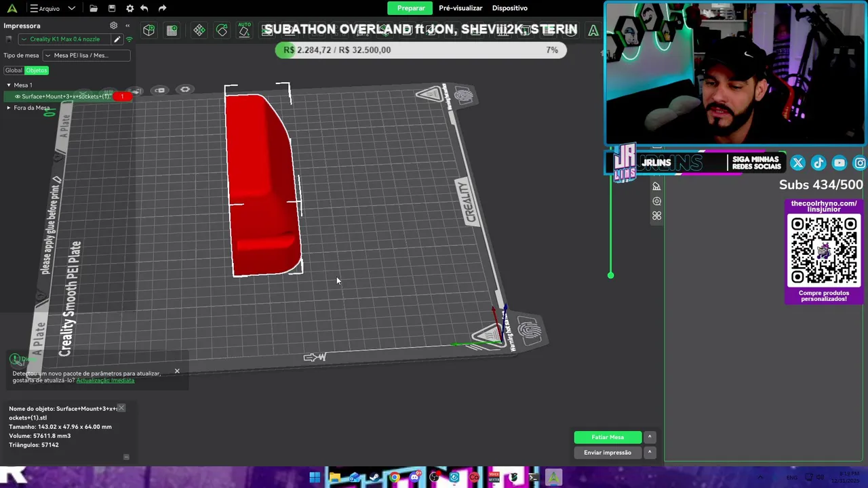Click the plate settings gear above the bed
This screenshot has width=868, height=488.
[x=185, y=89]
